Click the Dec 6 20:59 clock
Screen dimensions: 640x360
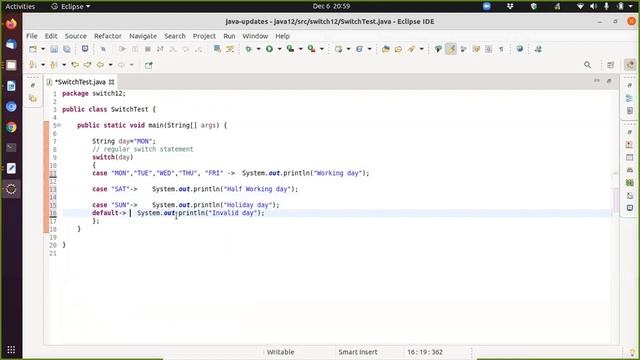[x=331, y=6]
